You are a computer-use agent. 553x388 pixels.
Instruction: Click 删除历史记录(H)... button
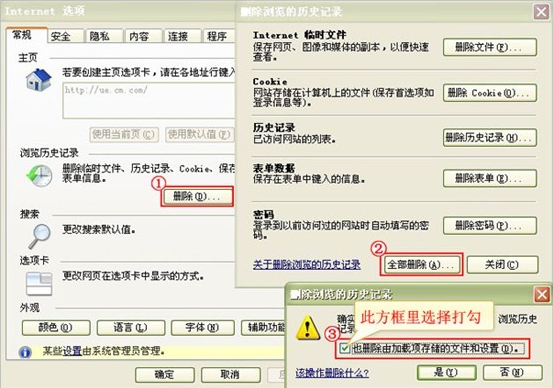coord(490,138)
